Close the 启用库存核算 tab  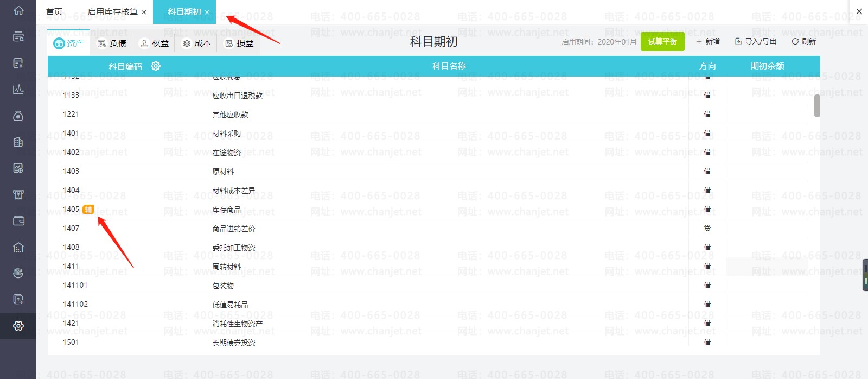coord(144,12)
